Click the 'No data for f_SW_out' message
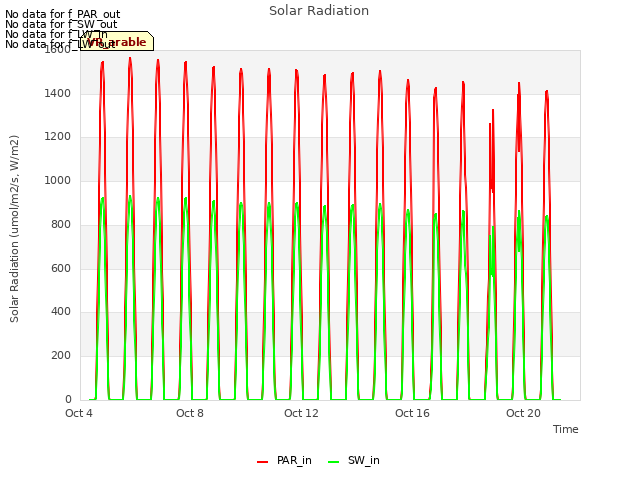Screen dimensions: 640x480 point(61,24)
